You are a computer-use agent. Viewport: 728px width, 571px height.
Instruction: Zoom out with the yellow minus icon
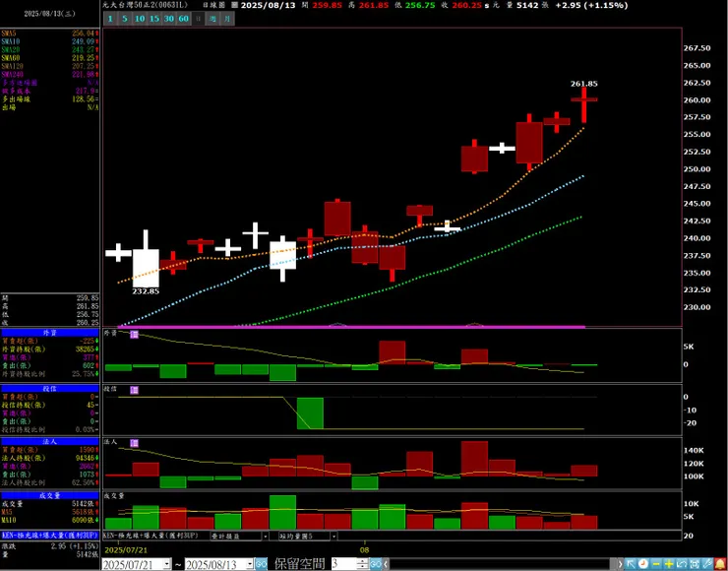tap(656, 564)
